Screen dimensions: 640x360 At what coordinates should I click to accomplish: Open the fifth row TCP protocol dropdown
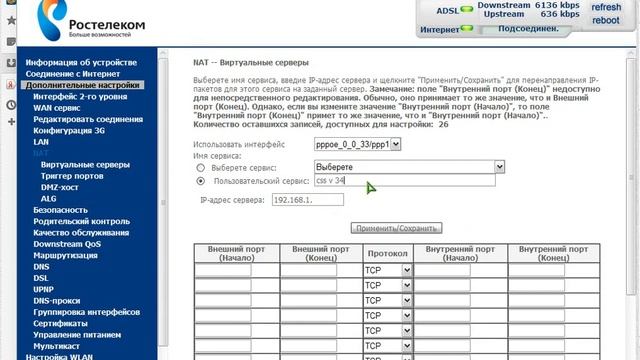(x=387, y=331)
